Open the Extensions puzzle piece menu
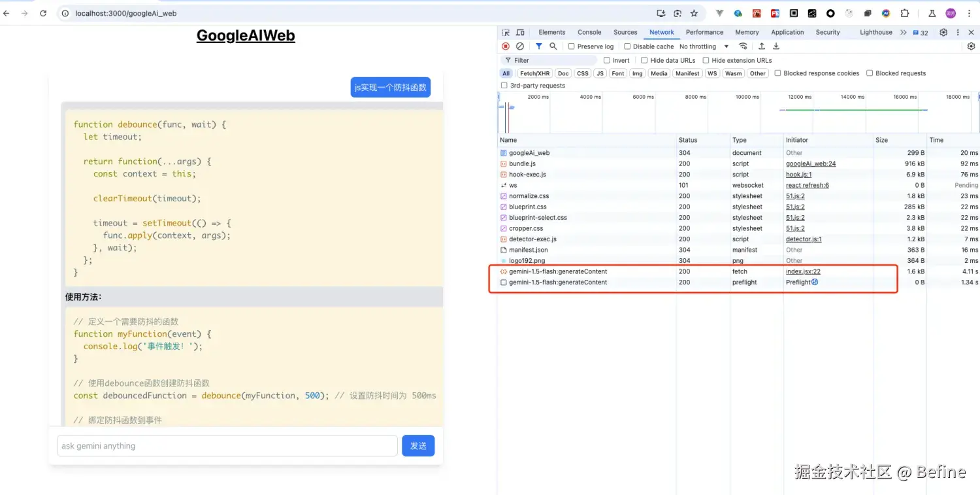 coord(905,13)
